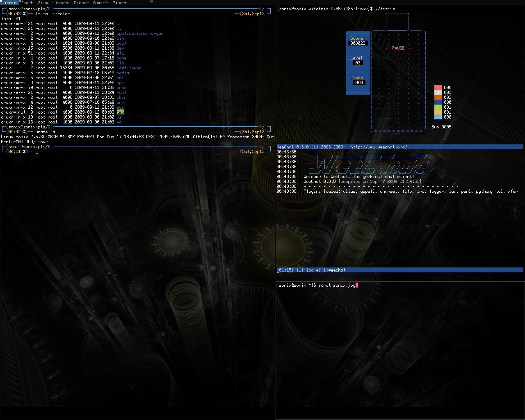Click the light blue Z-piece block in Tetris stats
525x420 pixels.
(x=438, y=117)
